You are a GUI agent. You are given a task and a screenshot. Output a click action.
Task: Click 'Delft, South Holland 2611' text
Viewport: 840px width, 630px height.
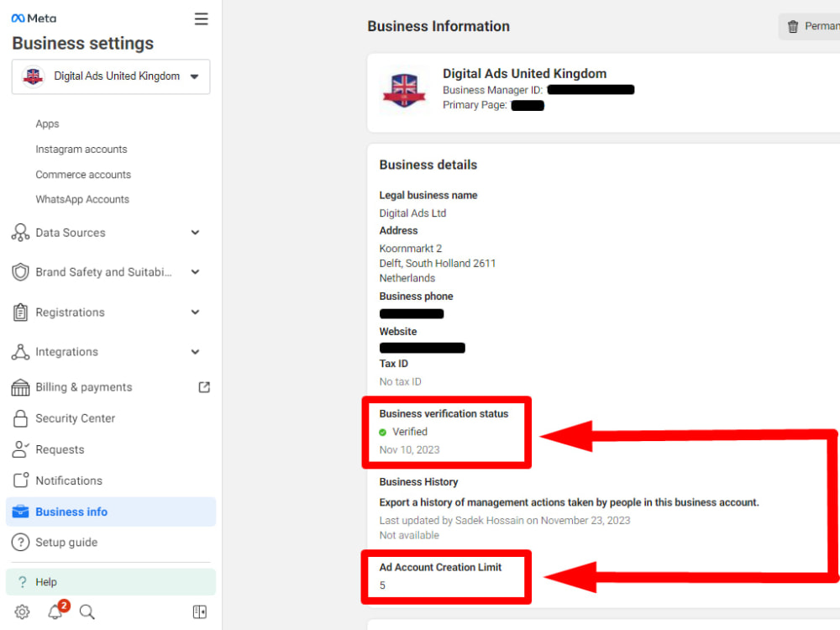point(437,264)
